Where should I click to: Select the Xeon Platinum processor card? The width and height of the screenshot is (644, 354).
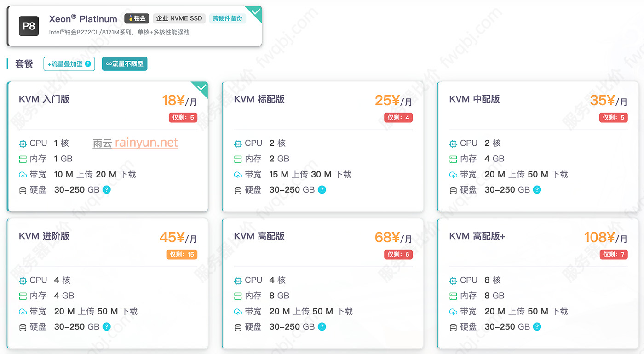135,26
